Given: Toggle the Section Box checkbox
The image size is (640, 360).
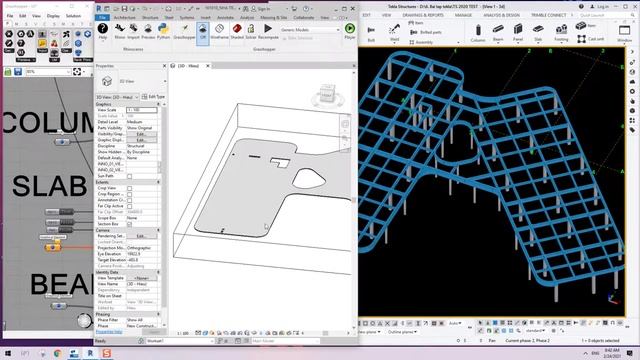Looking at the screenshot, I should [129, 224].
